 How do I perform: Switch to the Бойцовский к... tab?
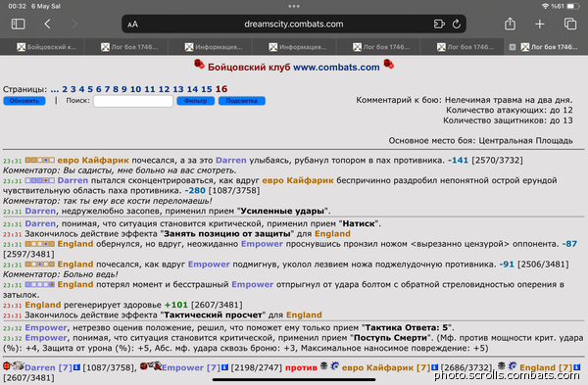46,47
